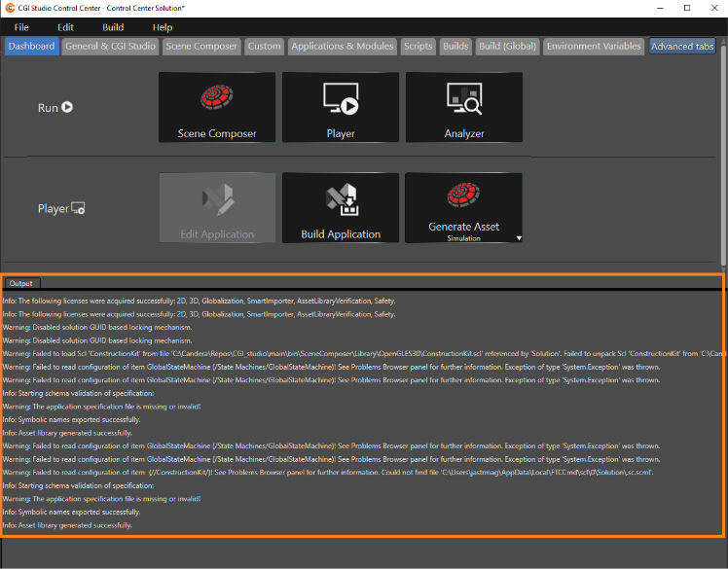The width and height of the screenshot is (728, 569).
Task: Click the dashboard vertical scrollbar
Action: 723,153
